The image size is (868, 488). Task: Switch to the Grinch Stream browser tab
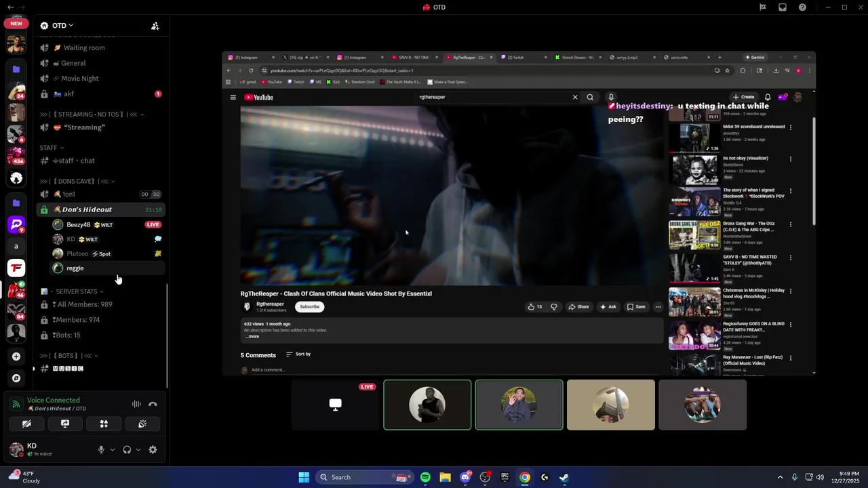(577, 58)
